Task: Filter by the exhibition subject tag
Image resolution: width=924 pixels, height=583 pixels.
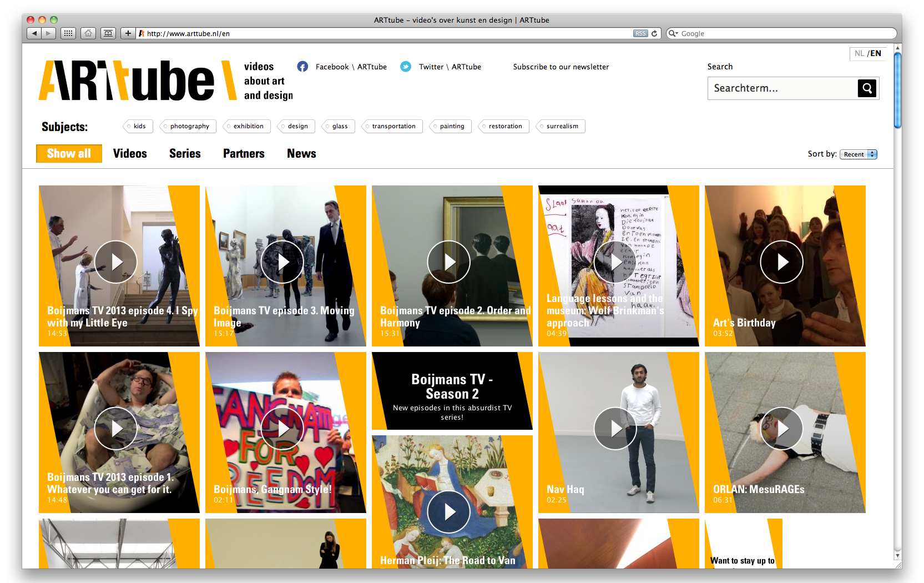Action: pos(246,126)
